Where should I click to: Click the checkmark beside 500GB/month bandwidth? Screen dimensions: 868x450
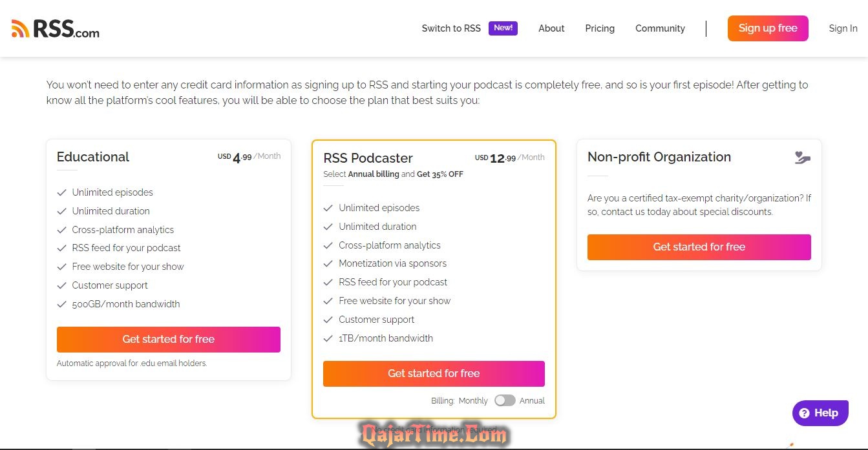[x=62, y=304]
